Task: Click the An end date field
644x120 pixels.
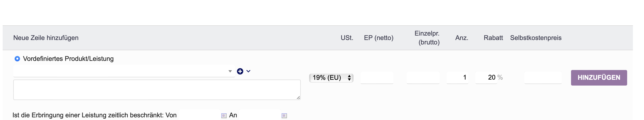Action: [x=259, y=115]
